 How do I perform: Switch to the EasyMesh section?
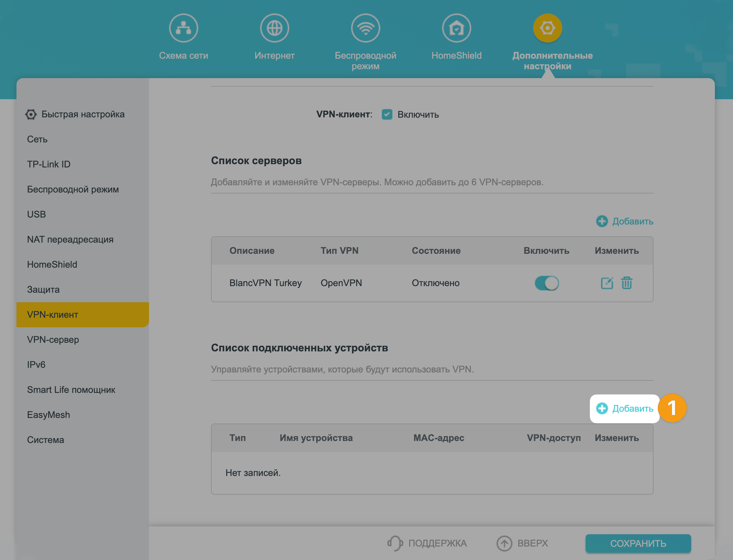(48, 414)
